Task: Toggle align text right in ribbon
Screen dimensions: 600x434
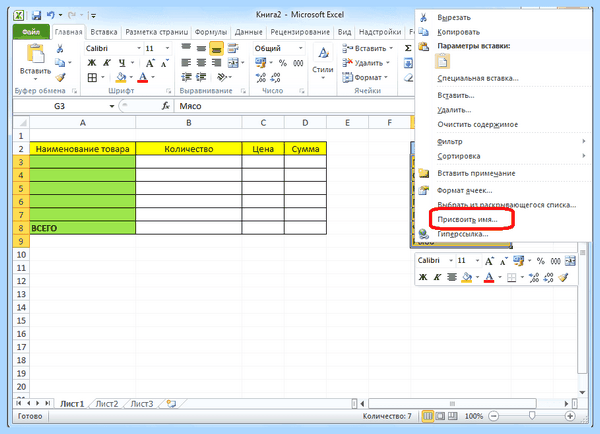Action: [216, 63]
